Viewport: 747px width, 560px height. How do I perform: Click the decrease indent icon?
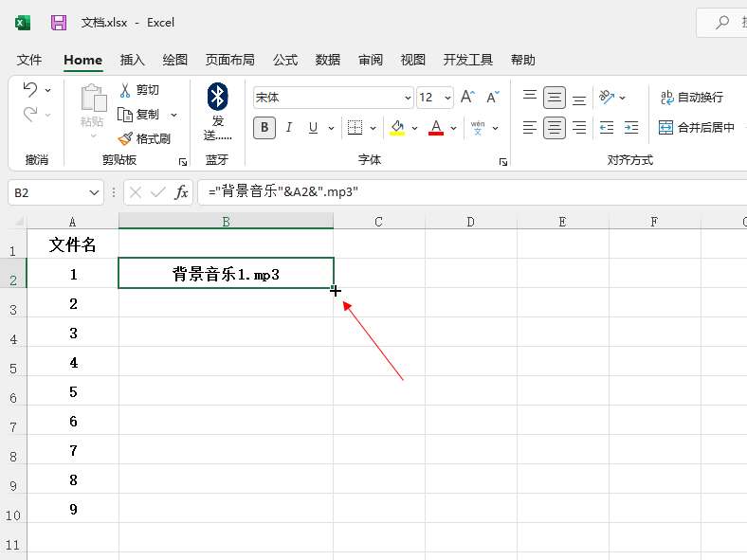[607, 128]
